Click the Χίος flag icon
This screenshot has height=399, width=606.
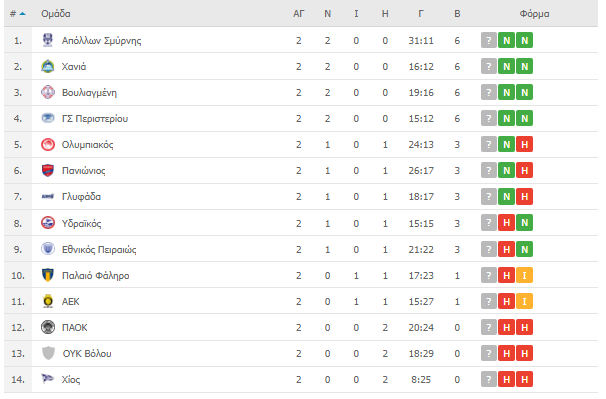coord(48,379)
